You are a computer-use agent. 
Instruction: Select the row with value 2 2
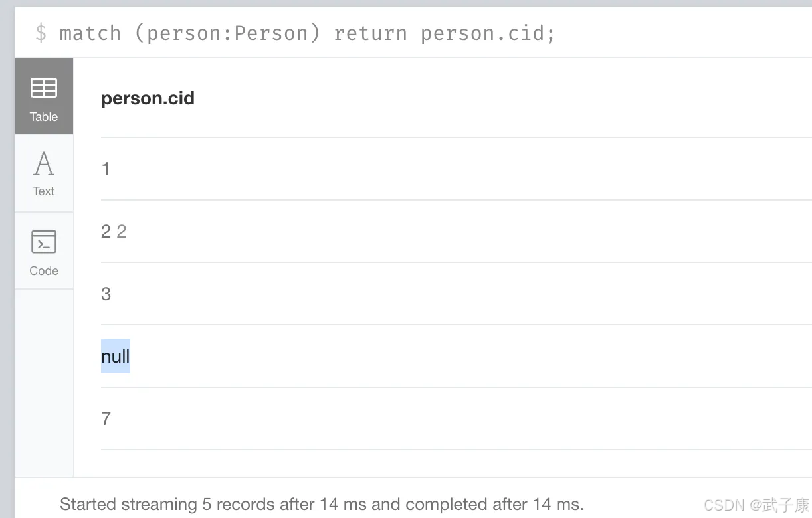[114, 231]
